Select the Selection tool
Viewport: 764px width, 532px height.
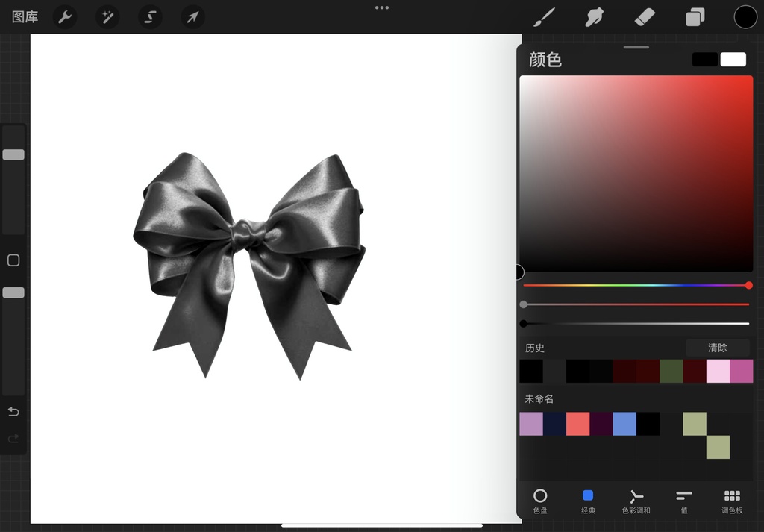149,16
